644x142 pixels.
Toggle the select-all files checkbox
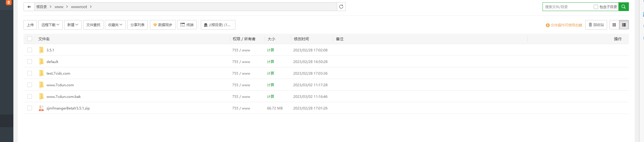[x=30, y=39]
